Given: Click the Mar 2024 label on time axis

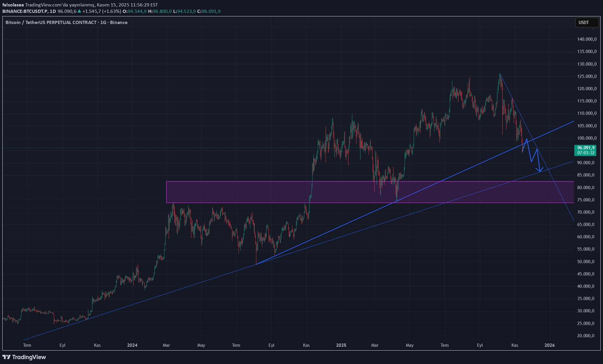Looking at the screenshot, I should tap(166, 345).
